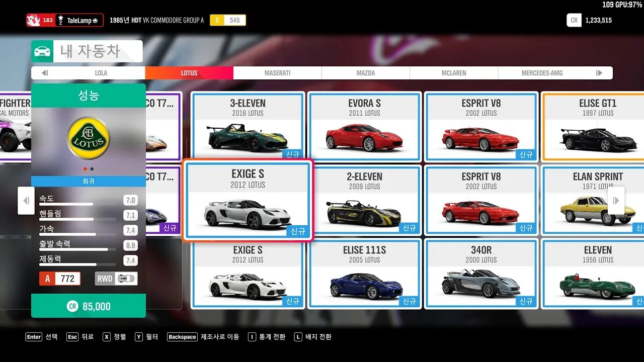
Task: Click the right arrow at grid edge
Action: (x=616, y=201)
